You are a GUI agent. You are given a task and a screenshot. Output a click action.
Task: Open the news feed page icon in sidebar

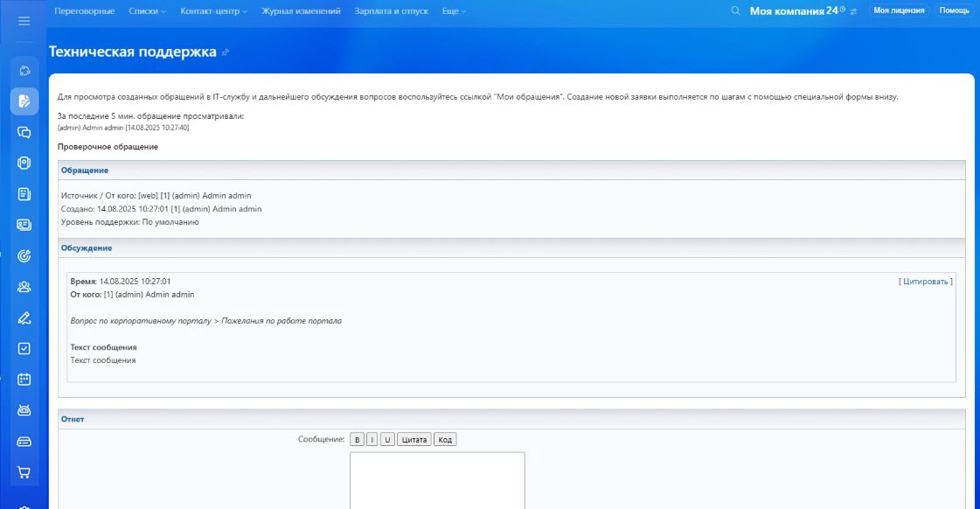(x=24, y=194)
